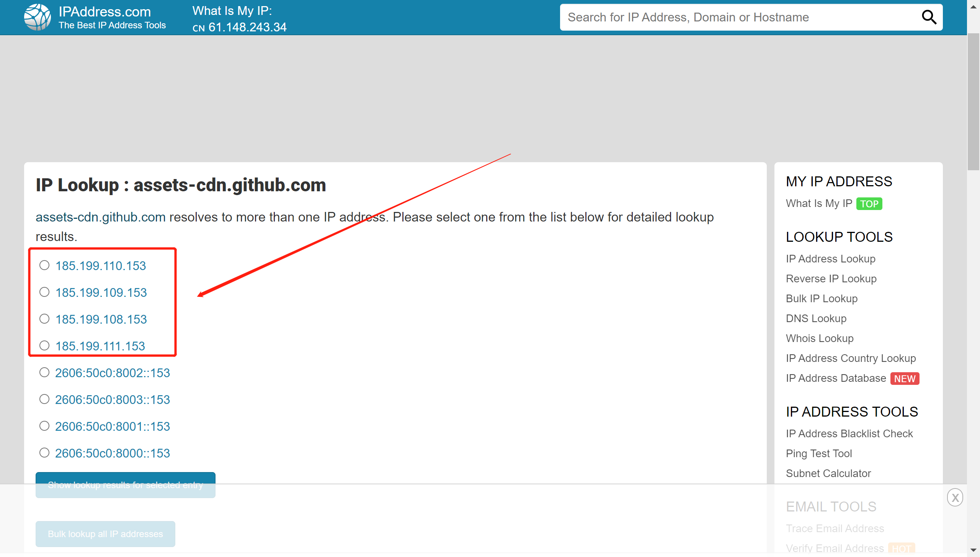This screenshot has width=980, height=557.
Task: Open the 2606:50c0:8000::153 address link
Action: [x=113, y=453]
